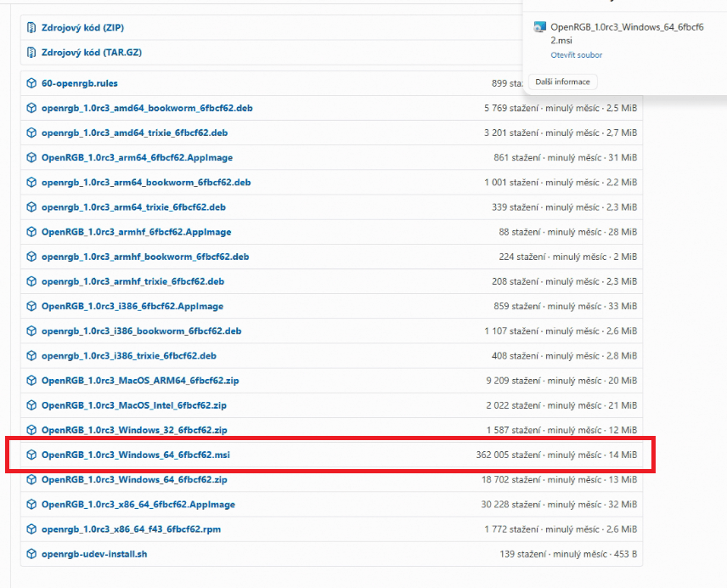Viewport: 727px width, 588px height.
Task: Download Zdrojový kód (ZIP) source
Action: 82,28
